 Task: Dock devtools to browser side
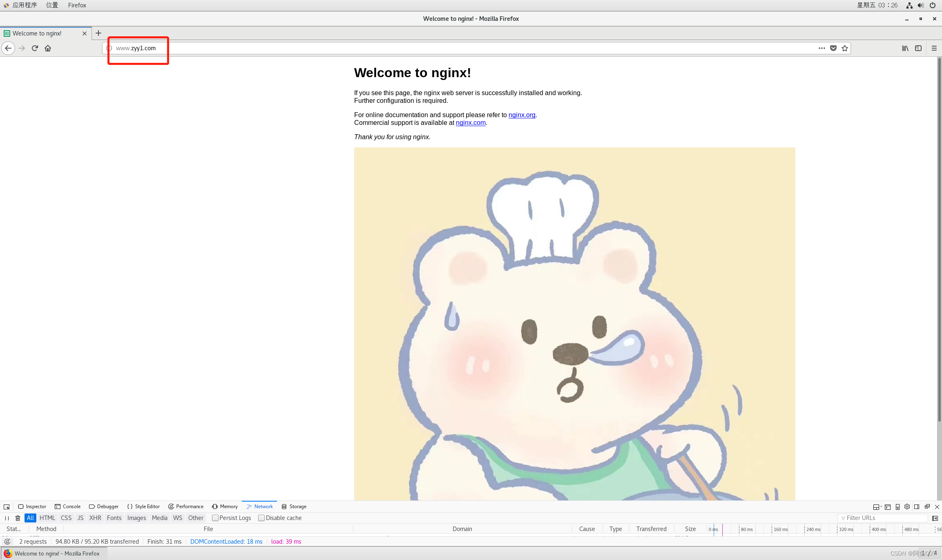pyautogui.click(x=917, y=507)
